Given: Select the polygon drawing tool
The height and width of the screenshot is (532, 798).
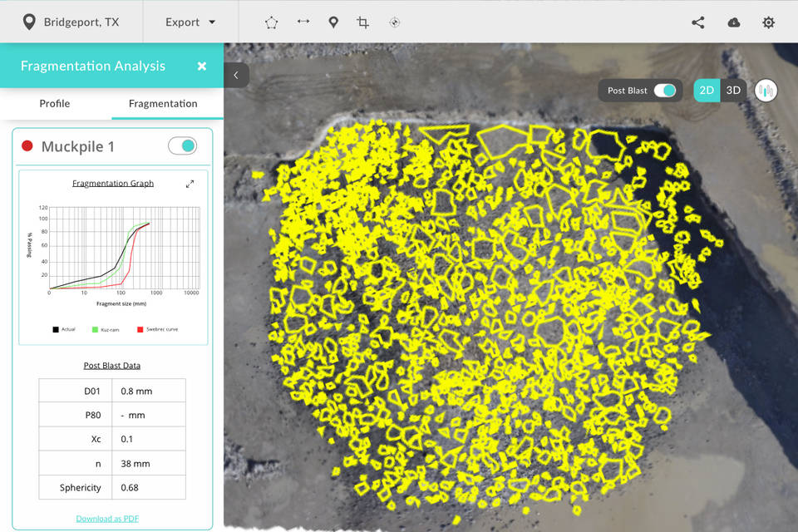Looking at the screenshot, I should [271, 22].
